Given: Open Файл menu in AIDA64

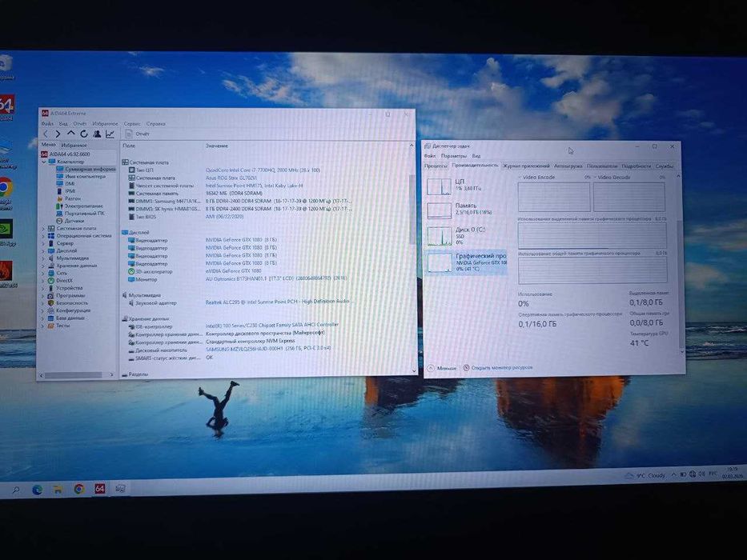Looking at the screenshot, I should (x=47, y=124).
